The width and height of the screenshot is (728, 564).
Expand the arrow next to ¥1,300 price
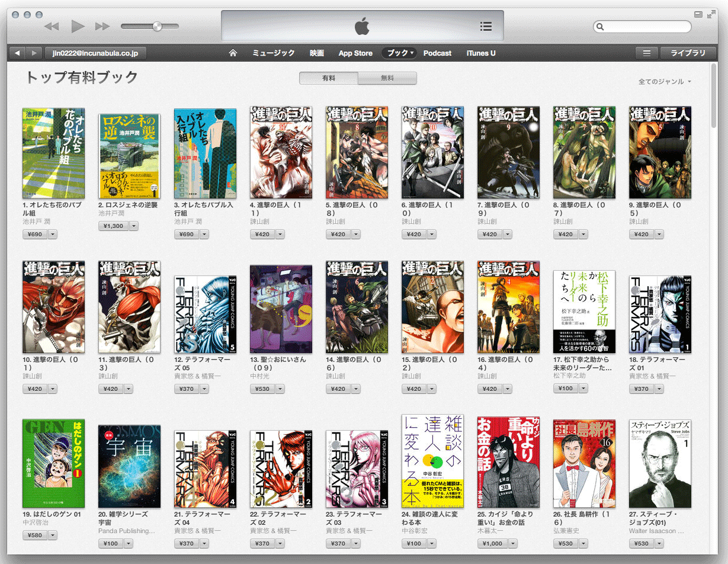(133, 226)
